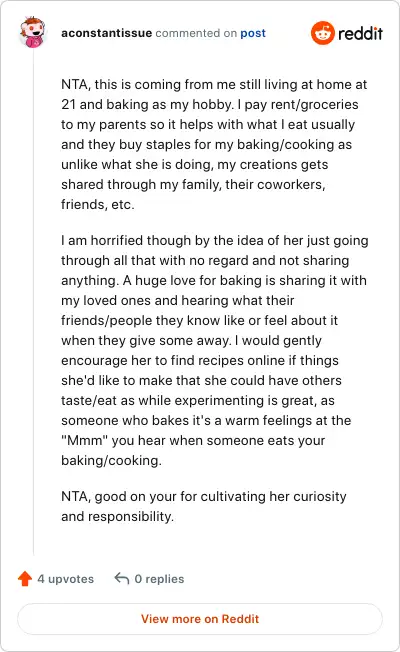Click the "and responsibility." closing line
Screen dimensions: 400x652
(x=117, y=516)
